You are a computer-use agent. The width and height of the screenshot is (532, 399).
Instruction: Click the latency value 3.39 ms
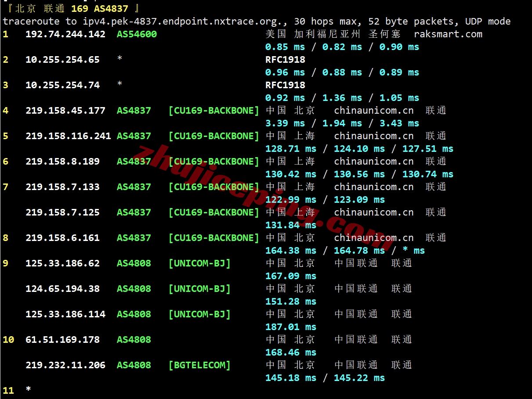coord(285,123)
